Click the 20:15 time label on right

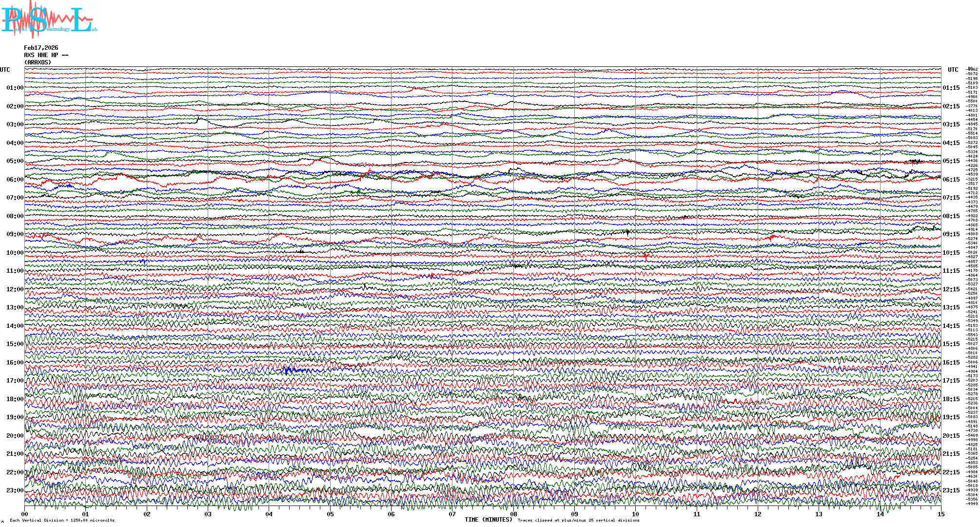click(x=951, y=436)
